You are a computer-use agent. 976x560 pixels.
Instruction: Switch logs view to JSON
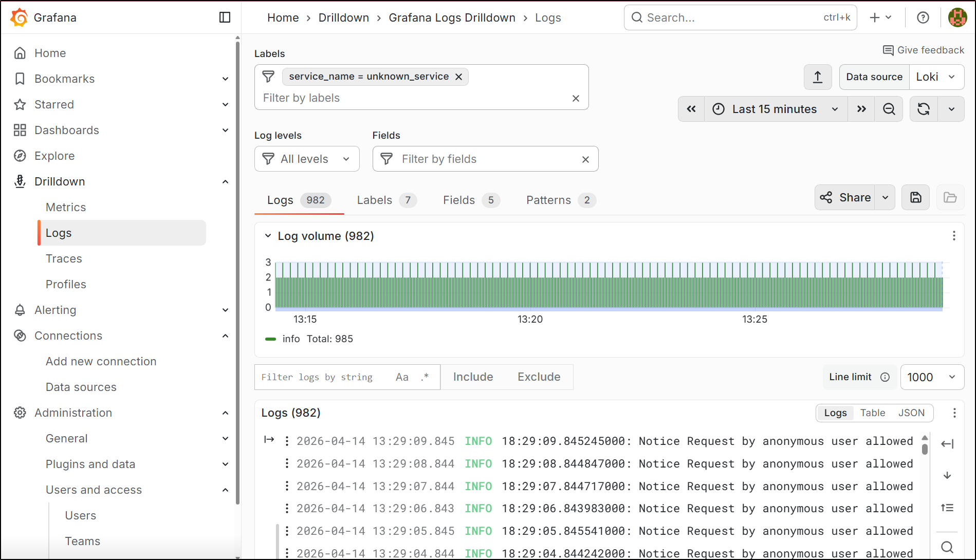pos(911,413)
